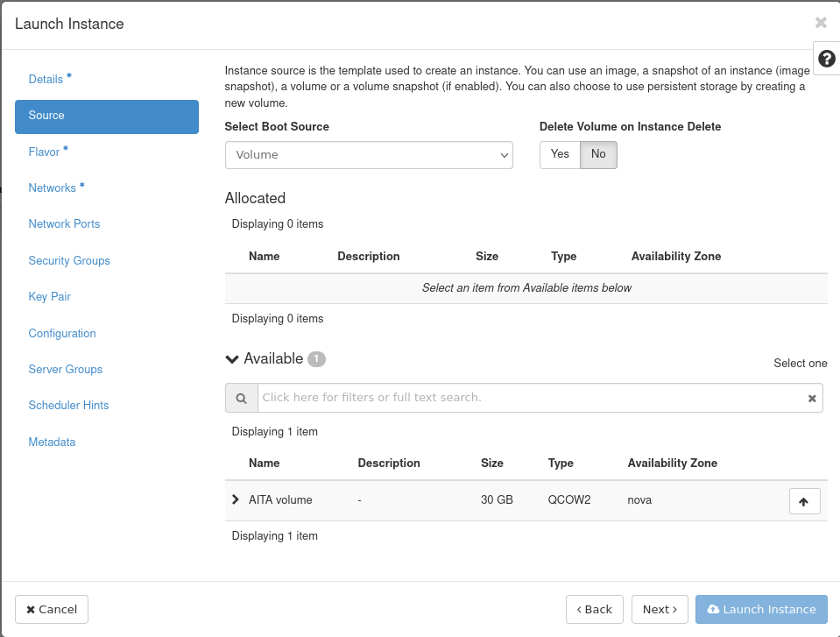Click inside the filter search field
The image size is (840, 637).
526,398
